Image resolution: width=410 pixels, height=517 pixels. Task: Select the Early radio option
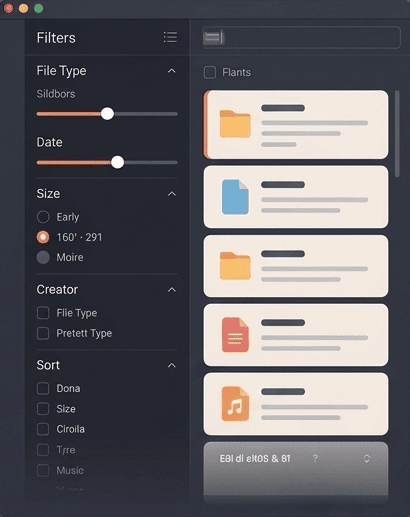[x=43, y=217]
